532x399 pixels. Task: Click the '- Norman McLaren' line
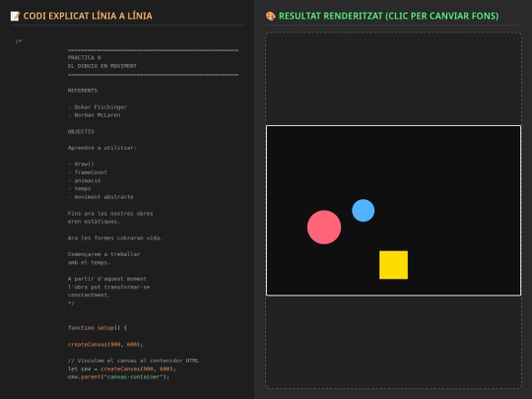(94, 115)
